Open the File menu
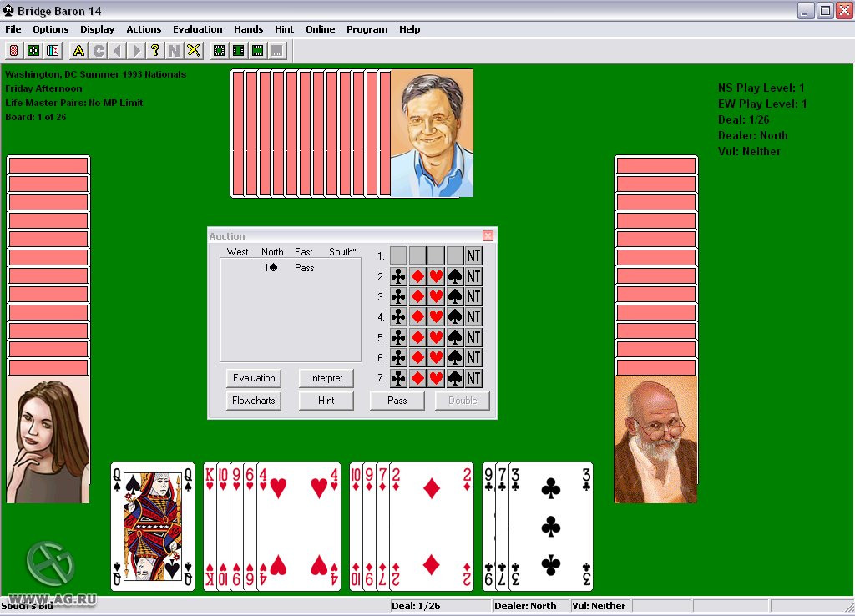 tap(13, 29)
